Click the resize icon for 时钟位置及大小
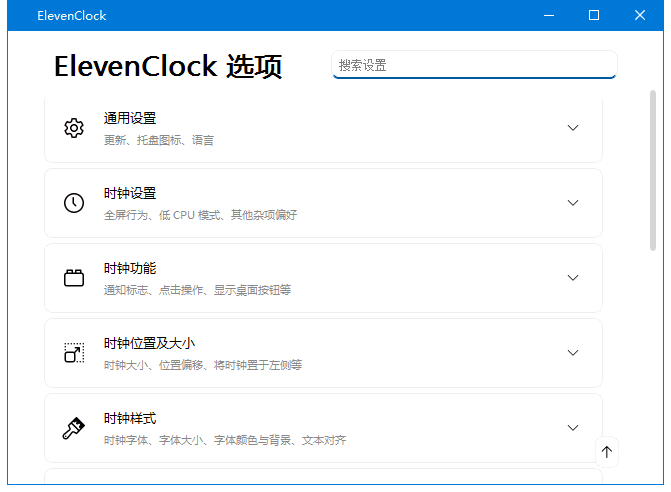Screen dimensions: 671x492 pyautogui.click(x=74, y=353)
